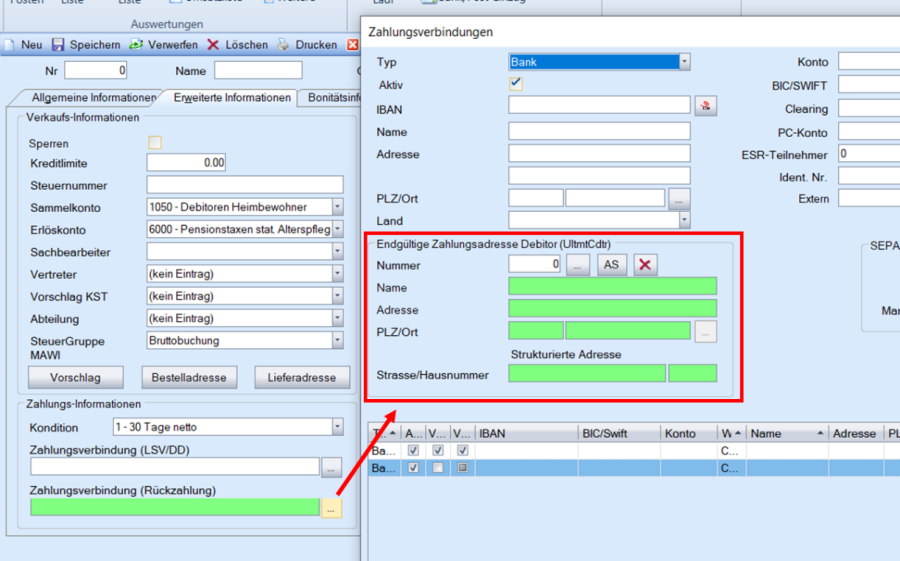Click the IBAN check icon beside IBAN field
The image size is (900, 561).
pos(706,106)
